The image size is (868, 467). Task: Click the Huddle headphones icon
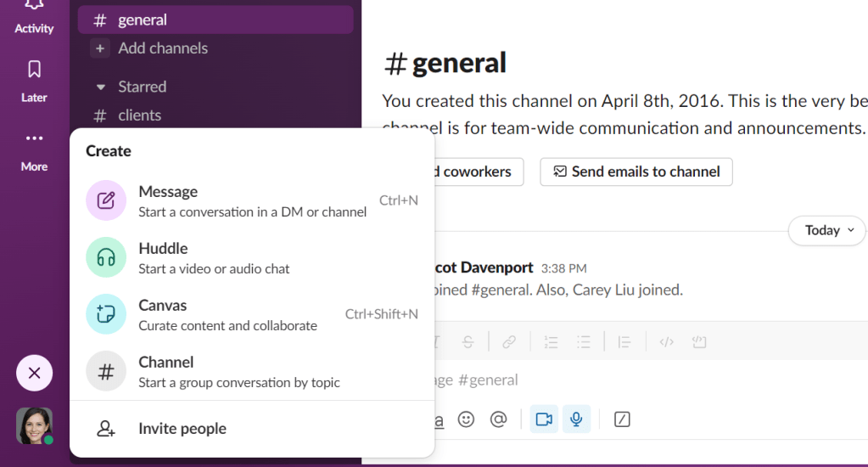(106, 257)
